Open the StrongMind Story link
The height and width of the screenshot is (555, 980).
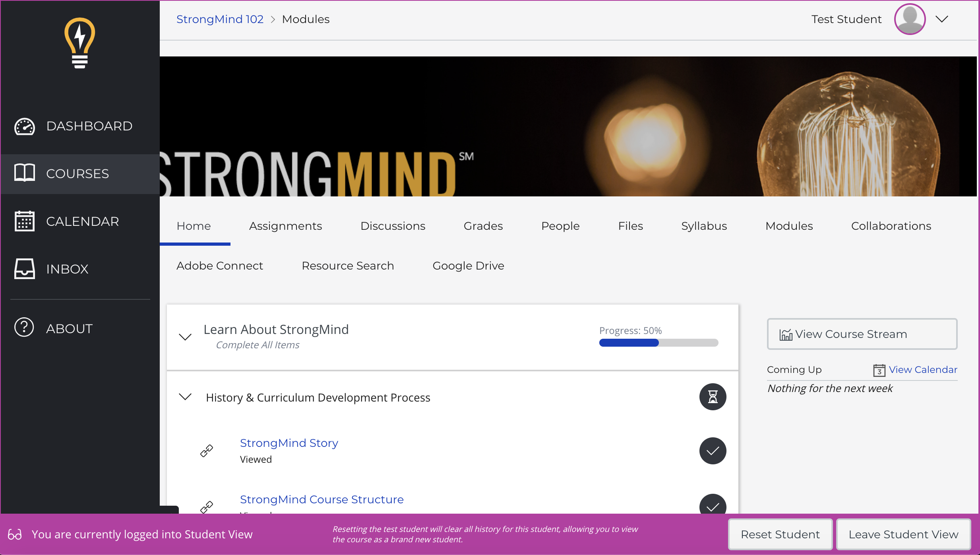point(289,443)
